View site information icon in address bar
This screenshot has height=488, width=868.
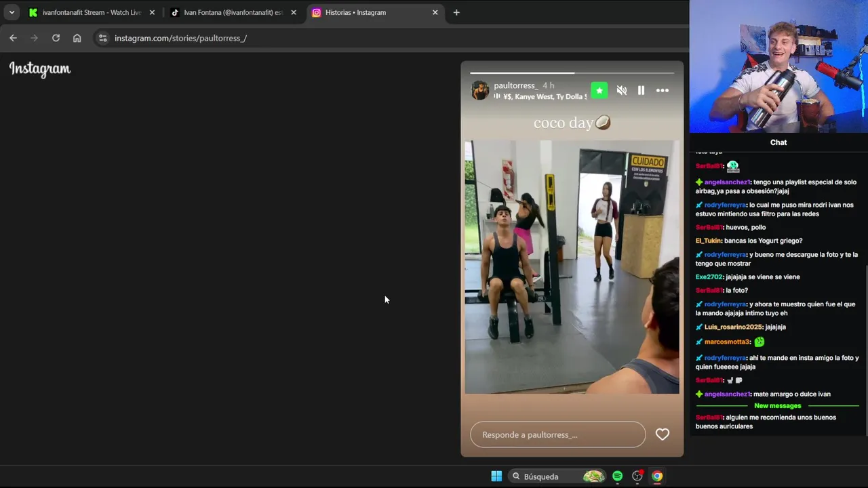(x=102, y=38)
